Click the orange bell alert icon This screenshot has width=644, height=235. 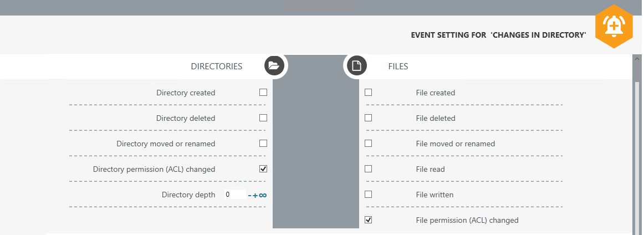pyautogui.click(x=614, y=26)
